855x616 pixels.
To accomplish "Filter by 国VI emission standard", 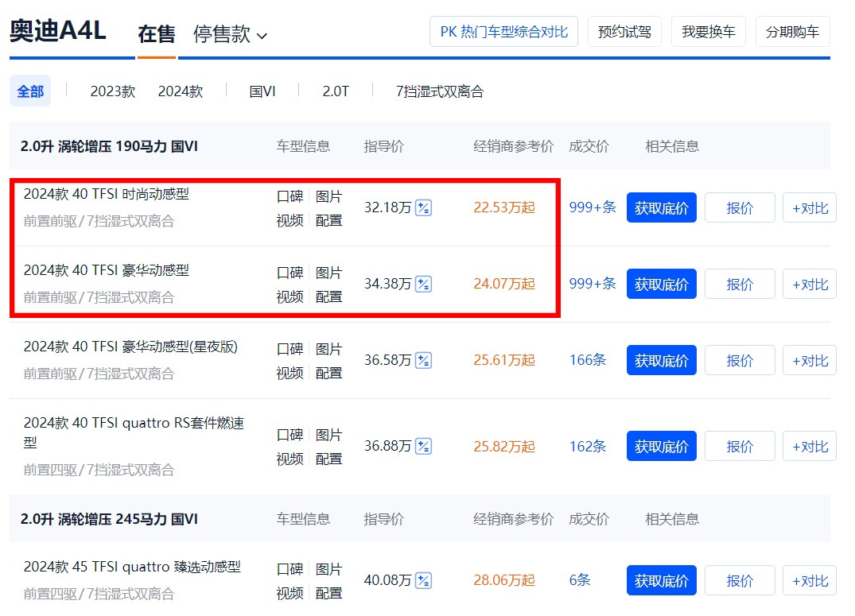I will [x=262, y=91].
